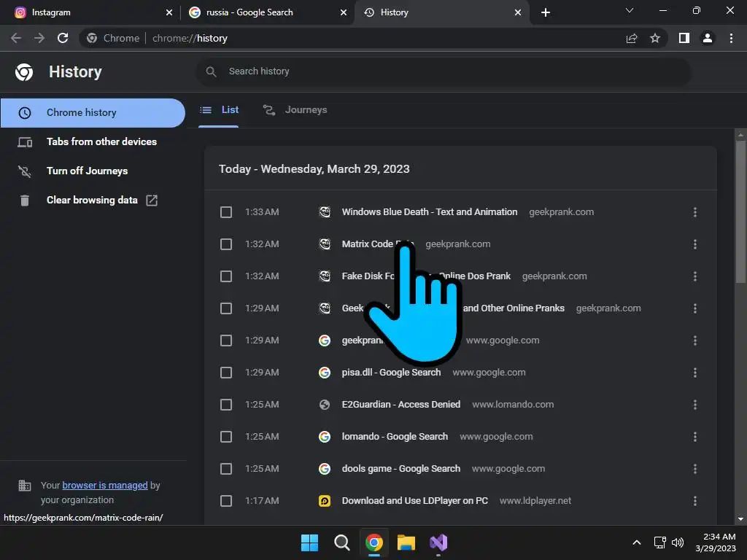The width and height of the screenshot is (747, 560).
Task: Open more actions for E2Guardian entry
Action: tap(695, 405)
